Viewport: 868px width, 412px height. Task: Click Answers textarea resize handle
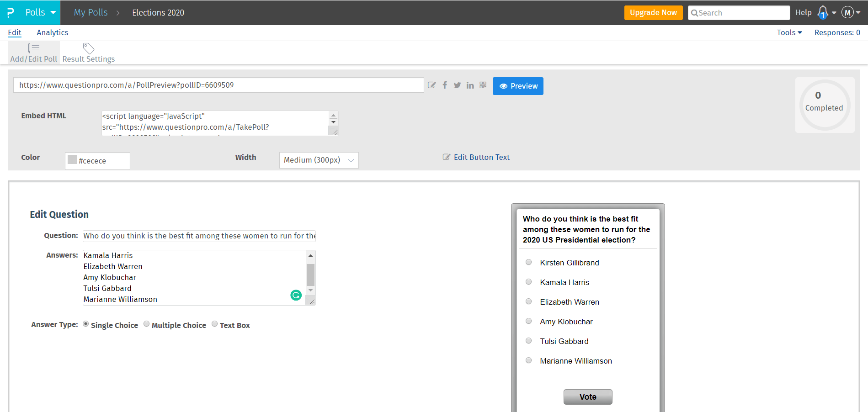pos(311,301)
